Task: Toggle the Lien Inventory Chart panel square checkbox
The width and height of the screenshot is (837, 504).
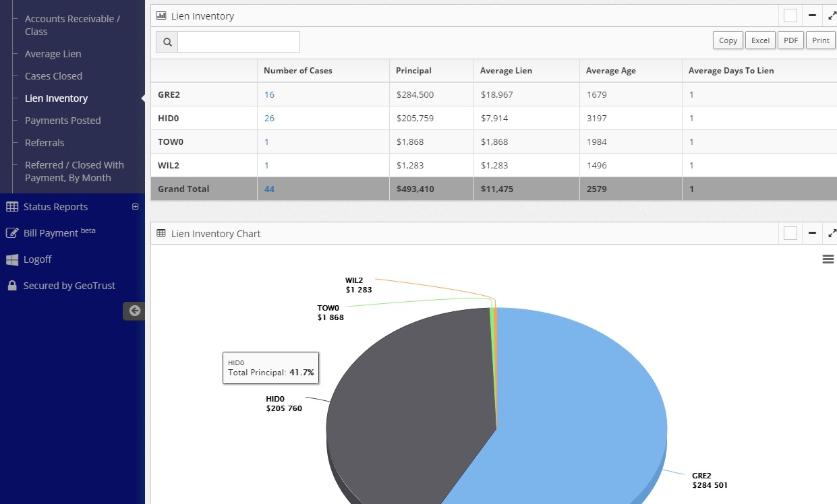Action: [790, 233]
